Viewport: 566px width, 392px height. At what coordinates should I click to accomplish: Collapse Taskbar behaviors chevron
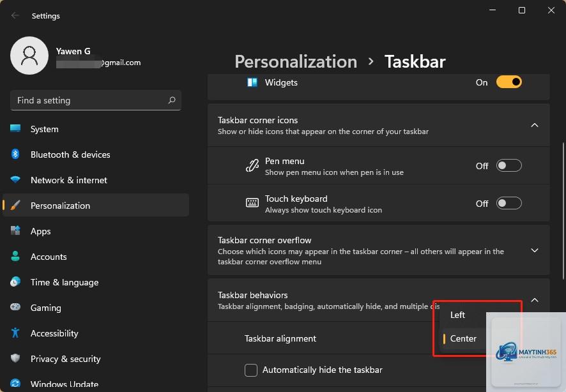pyautogui.click(x=535, y=300)
